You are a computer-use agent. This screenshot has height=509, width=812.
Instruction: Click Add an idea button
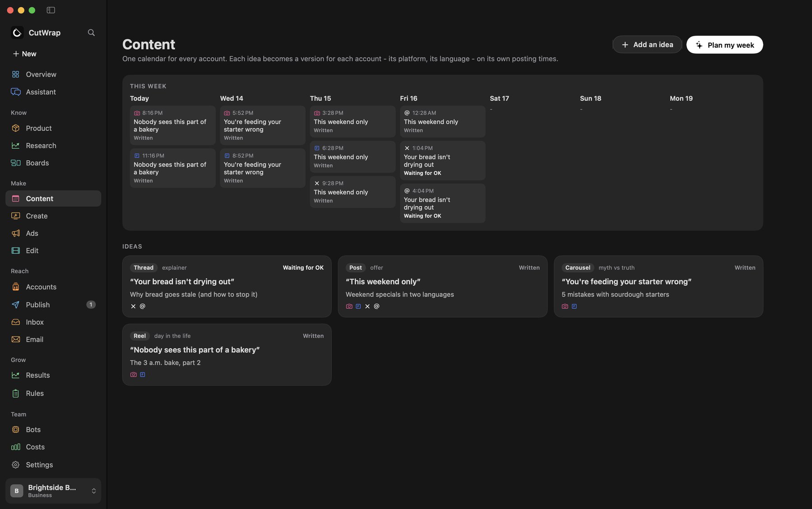647,45
